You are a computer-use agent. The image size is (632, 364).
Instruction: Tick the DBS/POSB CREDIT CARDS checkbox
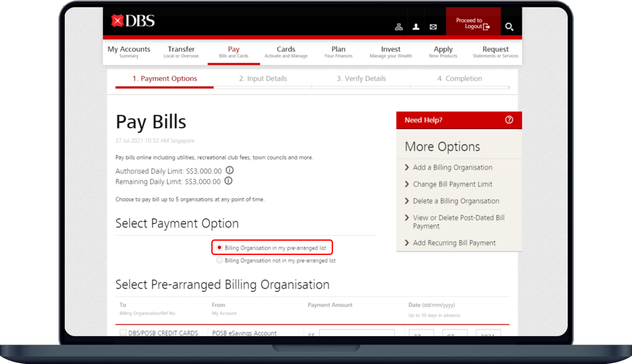pos(123,332)
